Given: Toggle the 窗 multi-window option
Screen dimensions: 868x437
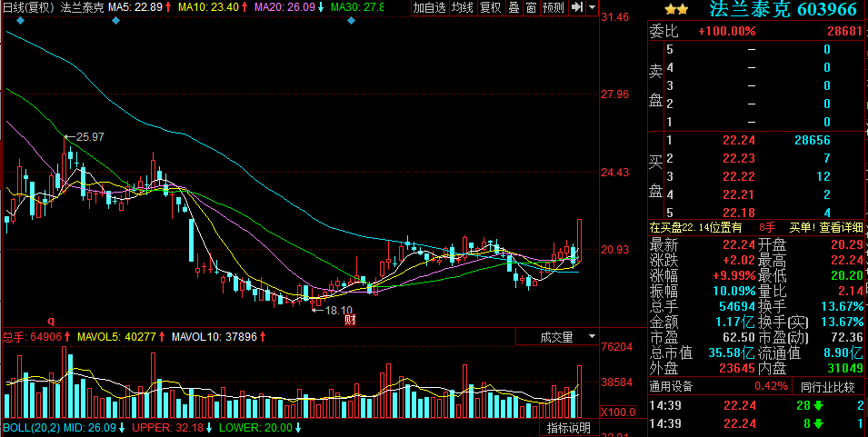Looking at the screenshot, I should [x=531, y=8].
